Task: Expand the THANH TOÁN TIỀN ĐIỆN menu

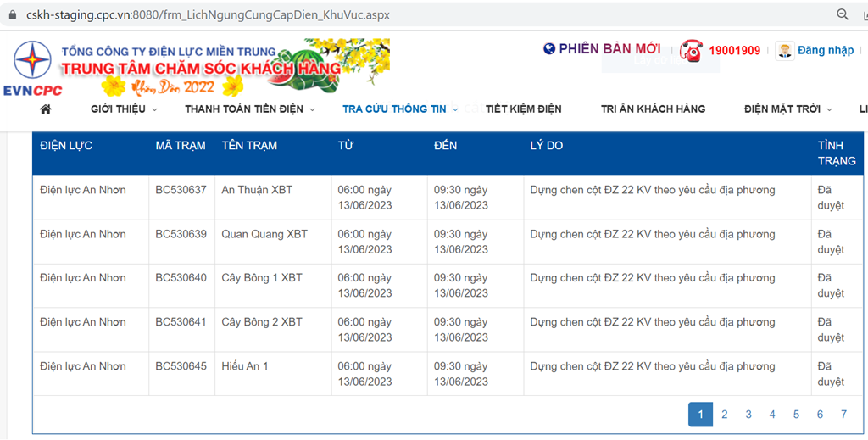Action: pos(250,109)
